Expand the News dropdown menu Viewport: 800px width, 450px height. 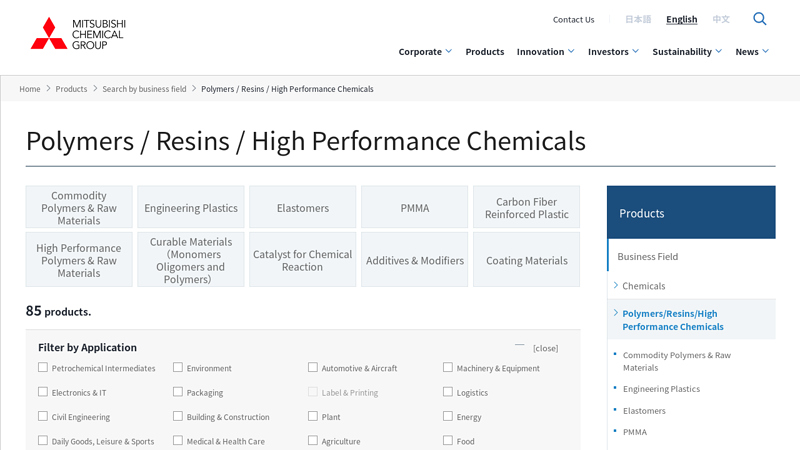752,52
